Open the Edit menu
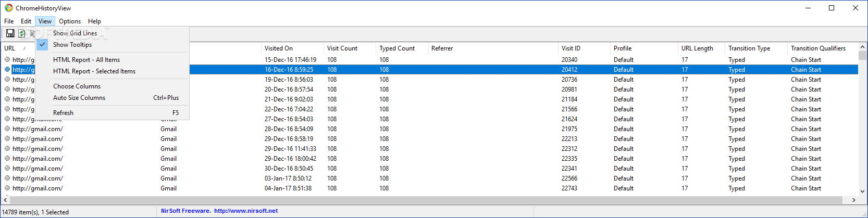 point(26,21)
